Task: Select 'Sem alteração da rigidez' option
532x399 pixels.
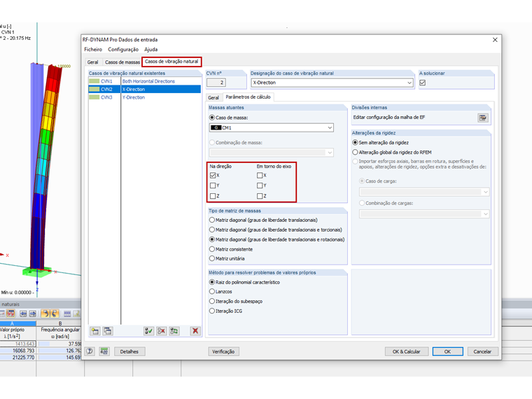Action: tap(355, 143)
